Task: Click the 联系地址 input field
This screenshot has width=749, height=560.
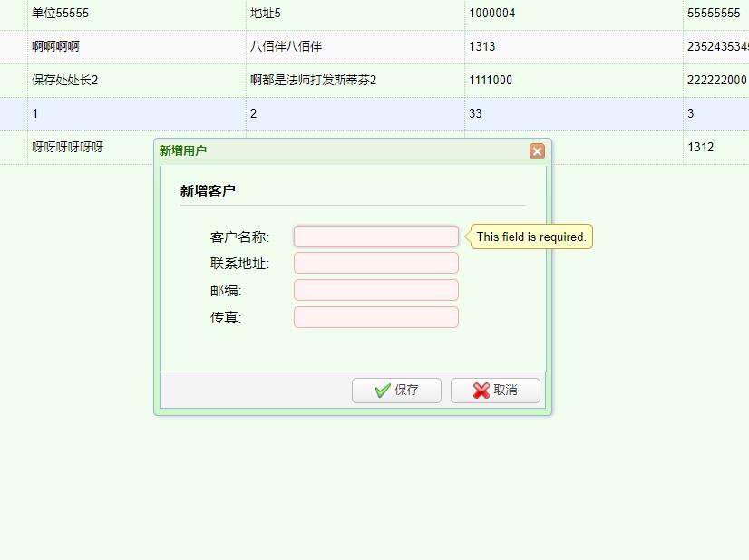Action: point(375,263)
